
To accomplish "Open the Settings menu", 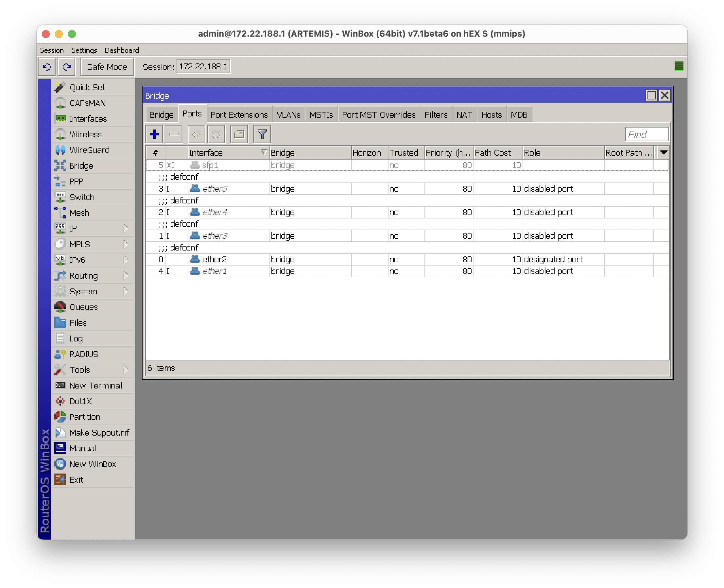I will click(x=84, y=50).
